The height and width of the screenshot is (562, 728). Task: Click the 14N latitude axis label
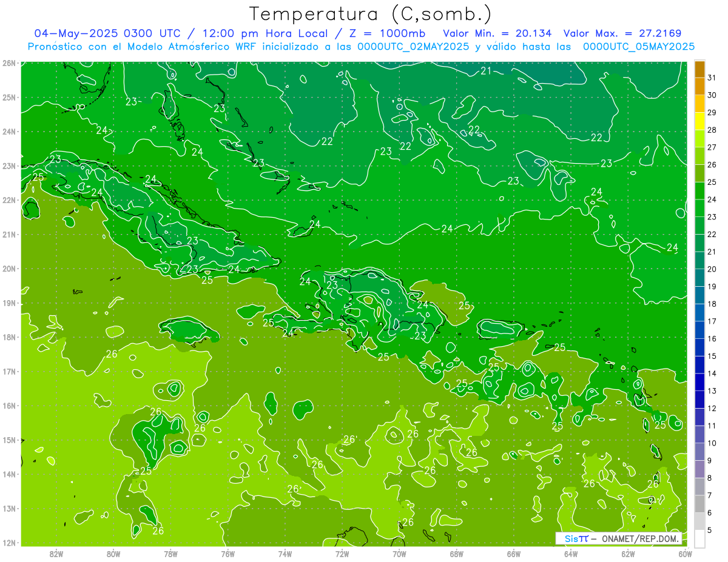click(8, 474)
